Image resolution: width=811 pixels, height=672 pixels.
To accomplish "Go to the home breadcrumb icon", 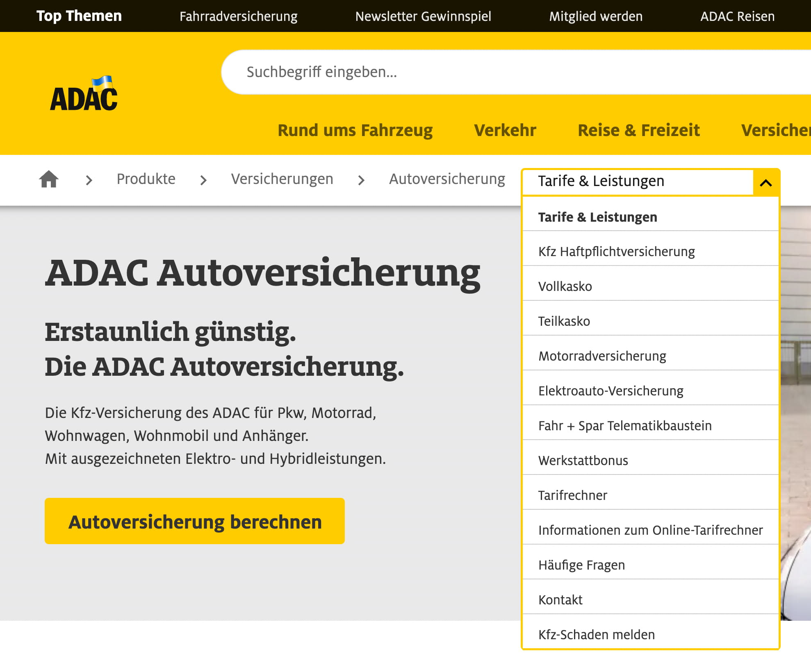I will point(49,179).
